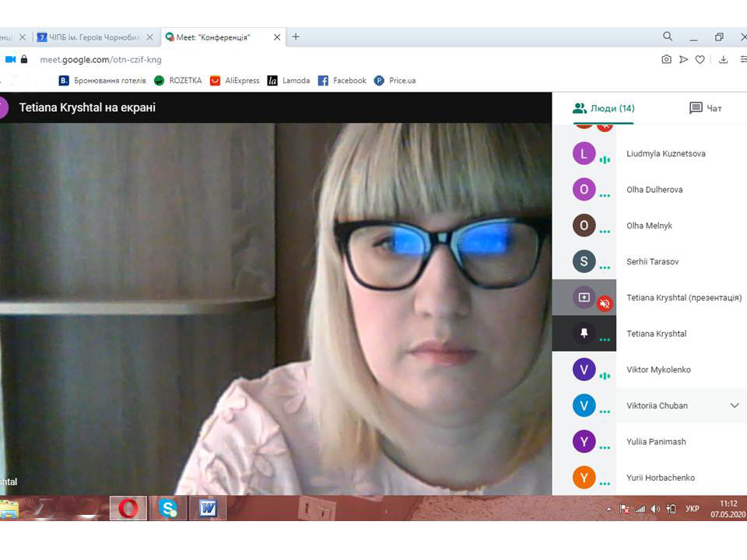
Task: Select Yuliia Panimash in the participant list
Action: (x=657, y=442)
